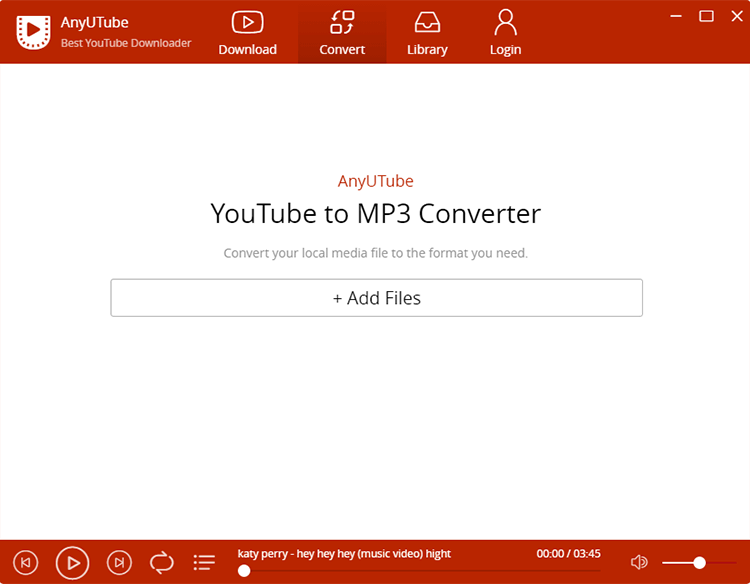Click the red AnyUTube heading text

[375, 181]
